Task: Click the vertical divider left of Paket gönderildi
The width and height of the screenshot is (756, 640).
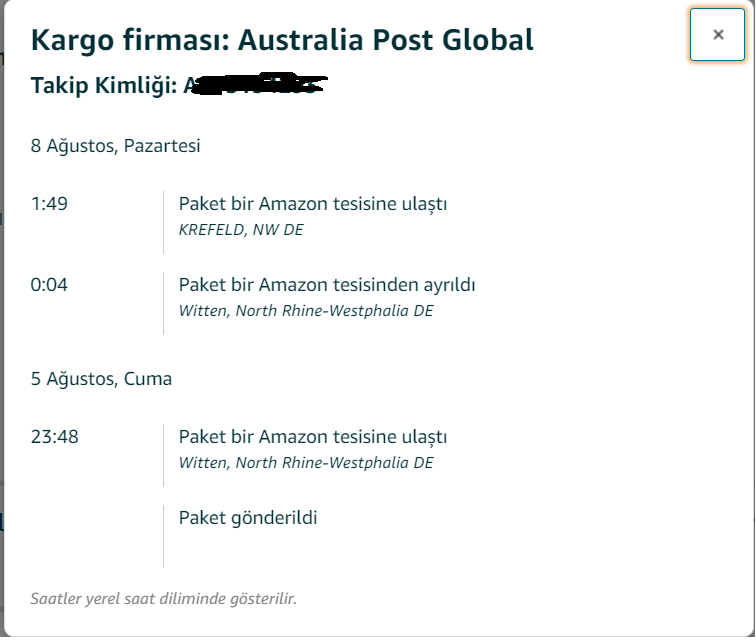Action: click(163, 535)
